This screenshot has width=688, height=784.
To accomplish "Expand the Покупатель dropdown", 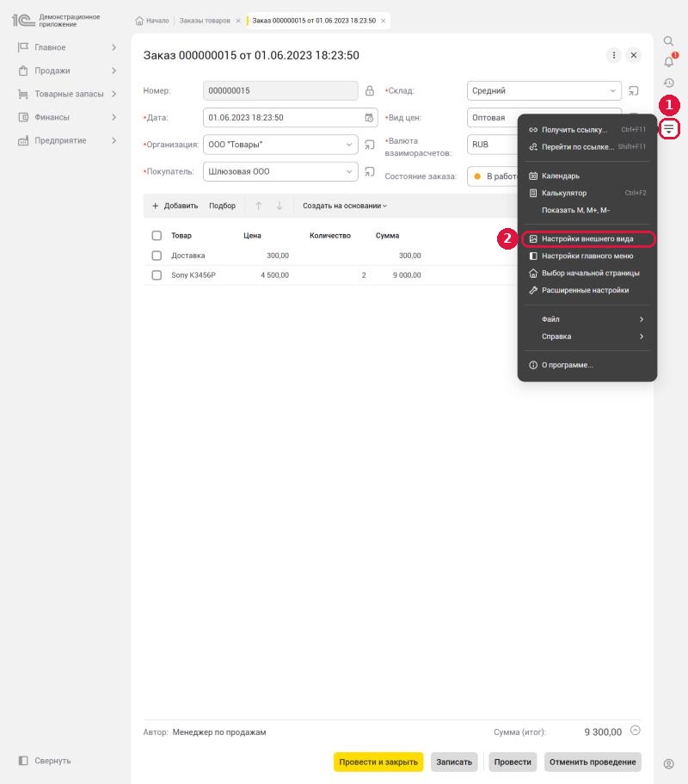I will point(349,171).
